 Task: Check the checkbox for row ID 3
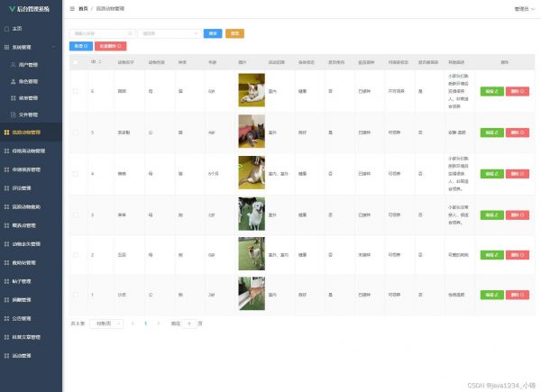[x=75, y=215]
